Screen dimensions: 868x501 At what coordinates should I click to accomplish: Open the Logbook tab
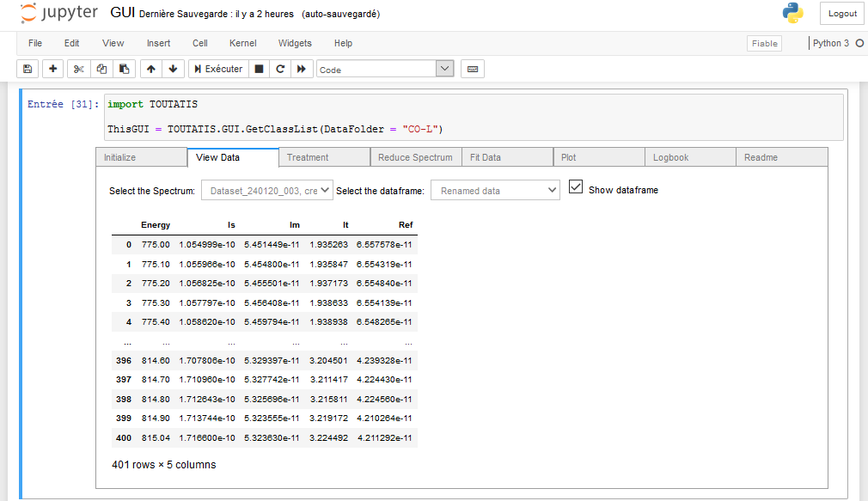(690, 157)
